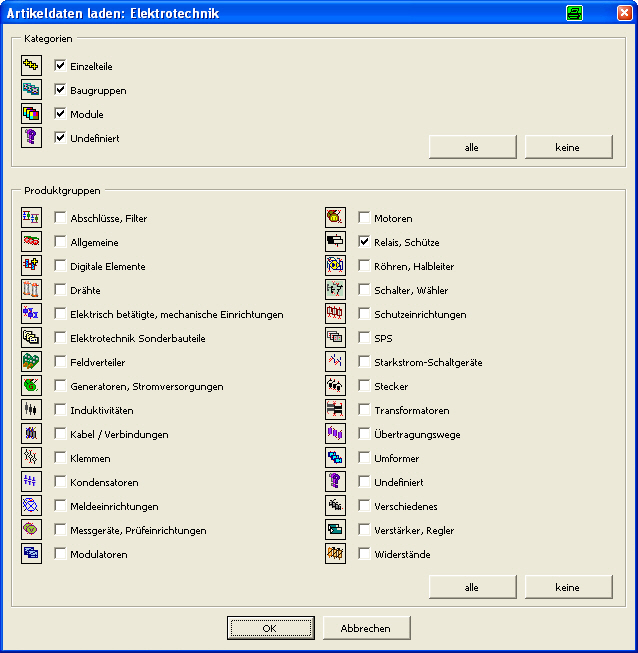Viewport: 638px width, 653px height.
Task: Select alle in Produktgruppen group
Action: click(x=473, y=587)
